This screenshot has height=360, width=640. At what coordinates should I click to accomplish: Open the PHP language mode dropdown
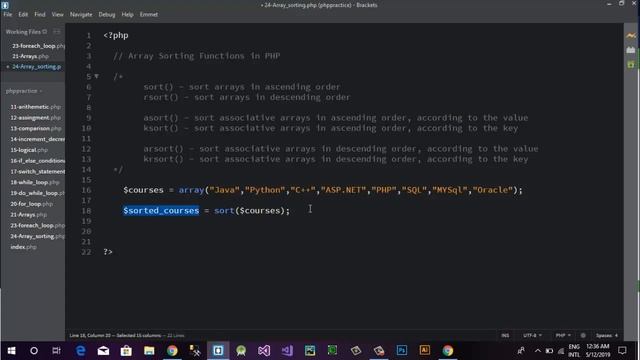(x=563, y=336)
